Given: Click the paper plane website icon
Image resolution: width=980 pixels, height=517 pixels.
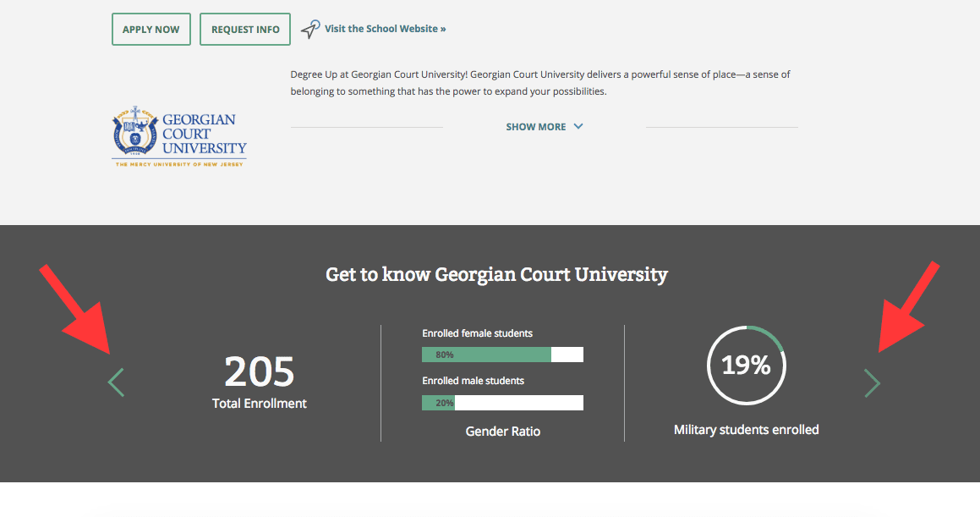Looking at the screenshot, I should tap(310, 29).
